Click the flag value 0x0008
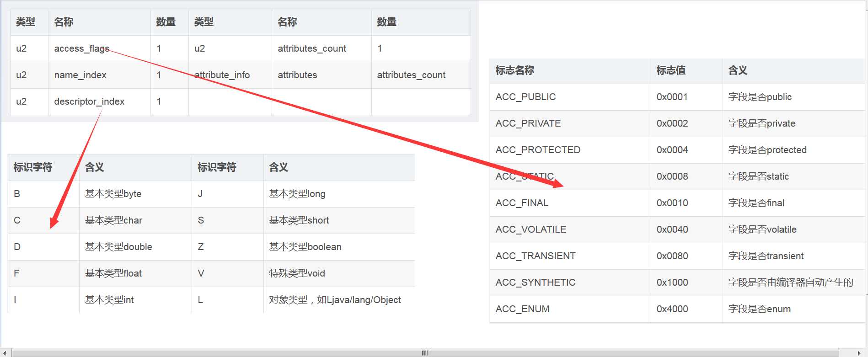 coord(672,176)
